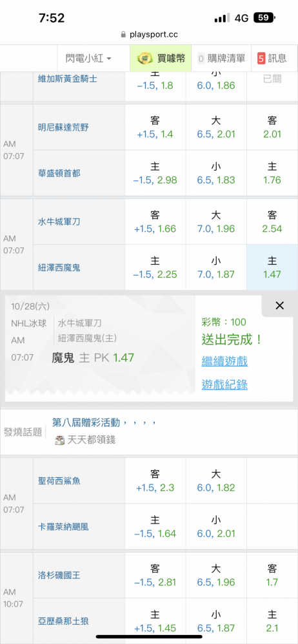Open the 遊戲紀錄 link
298x644 pixels.
pyautogui.click(x=224, y=385)
